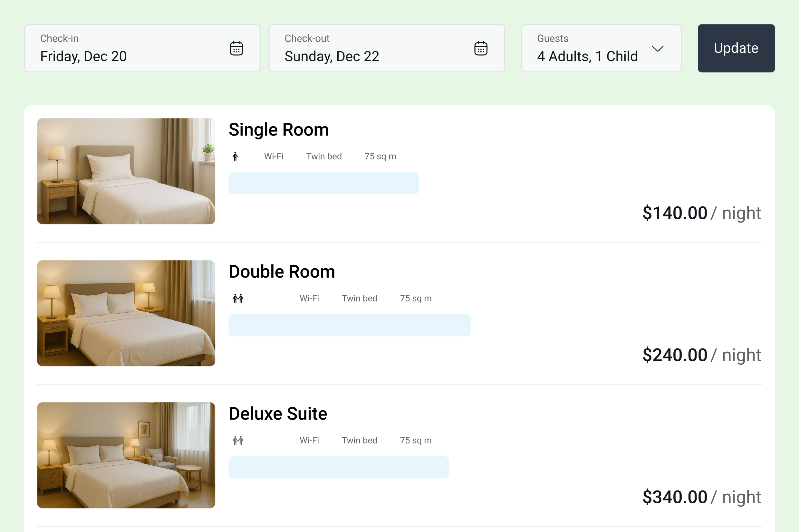The image size is (799, 532).
Task: Open the 4 Adults, 1 Child selector
Action: tap(601, 48)
